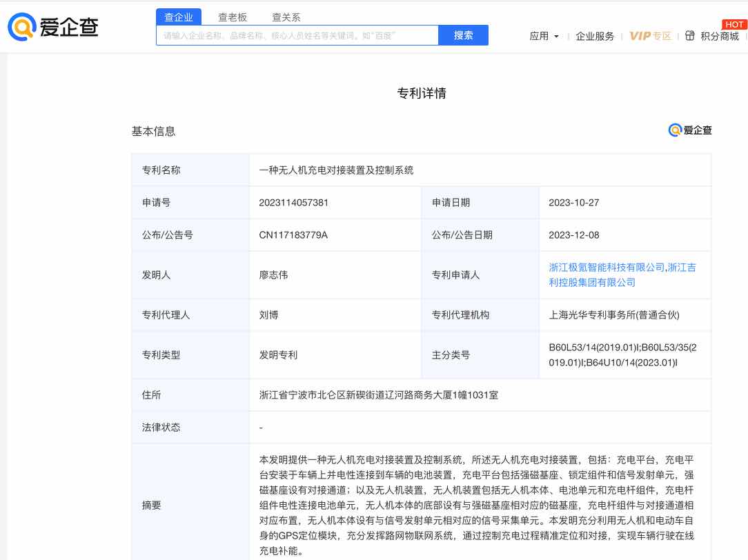
Task: Click the 申请日期 label cell
Action: [x=480, y=203]
